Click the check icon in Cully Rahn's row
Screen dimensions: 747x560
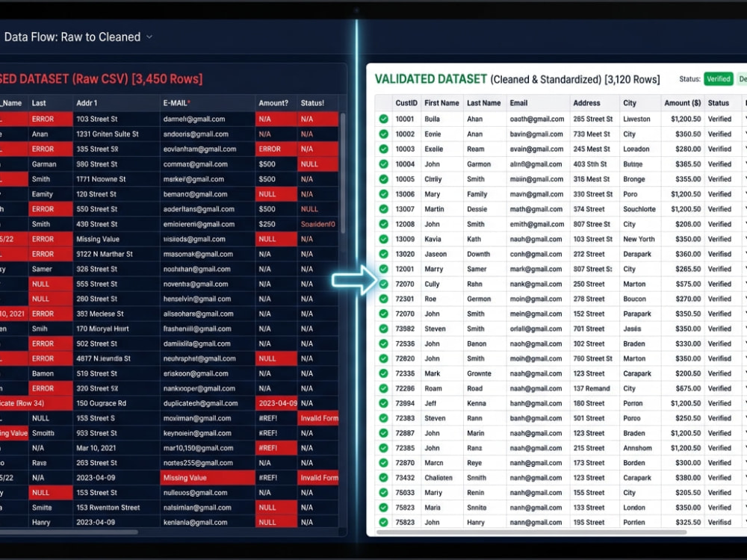pyautogui.click(x=383, y=284)
